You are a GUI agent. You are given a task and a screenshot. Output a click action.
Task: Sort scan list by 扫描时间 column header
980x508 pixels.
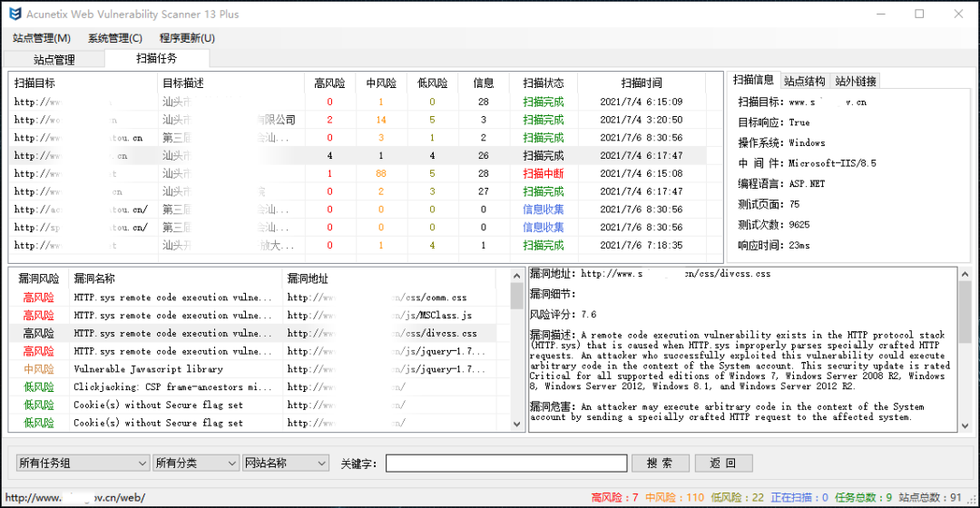tap(642, 83)
